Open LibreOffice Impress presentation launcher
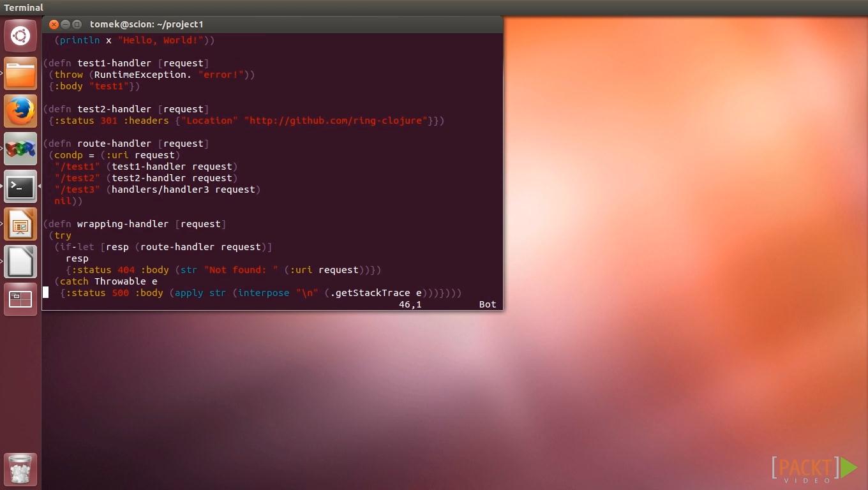The height and width of the screenshot is (490, 868). click(x=20, y=225)
